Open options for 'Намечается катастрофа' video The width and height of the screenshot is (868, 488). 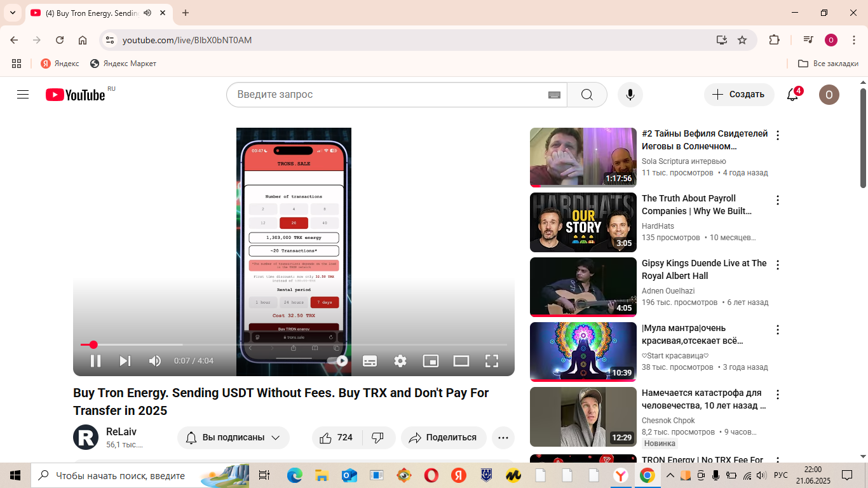click(x=778, y=395)
